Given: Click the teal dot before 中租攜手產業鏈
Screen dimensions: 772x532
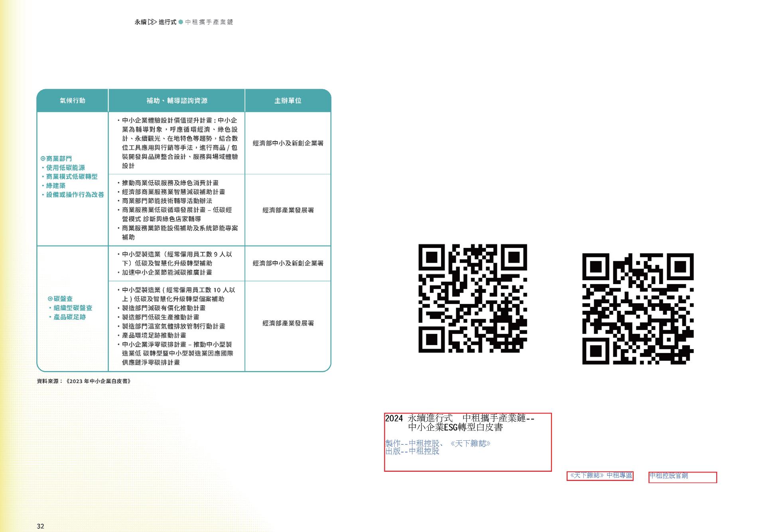Looking at the screenshot, I should click(x=181, y=22).
